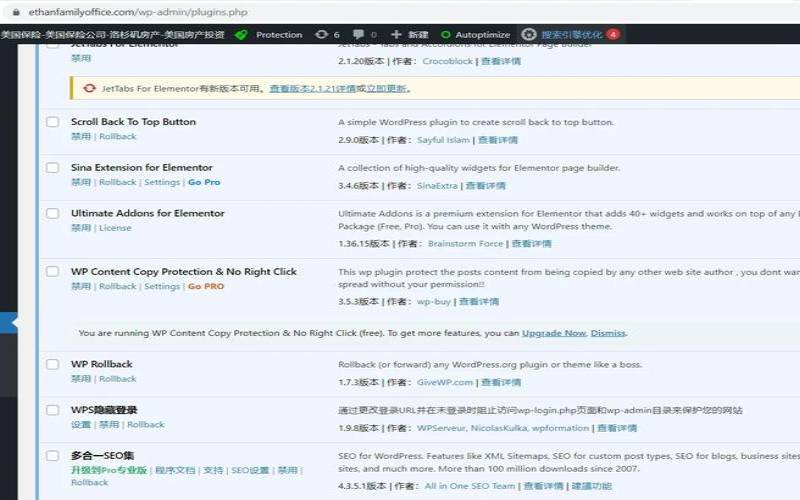Open the comments bubble icon in admin bar
800x500 pixels.
pos(359,34)
